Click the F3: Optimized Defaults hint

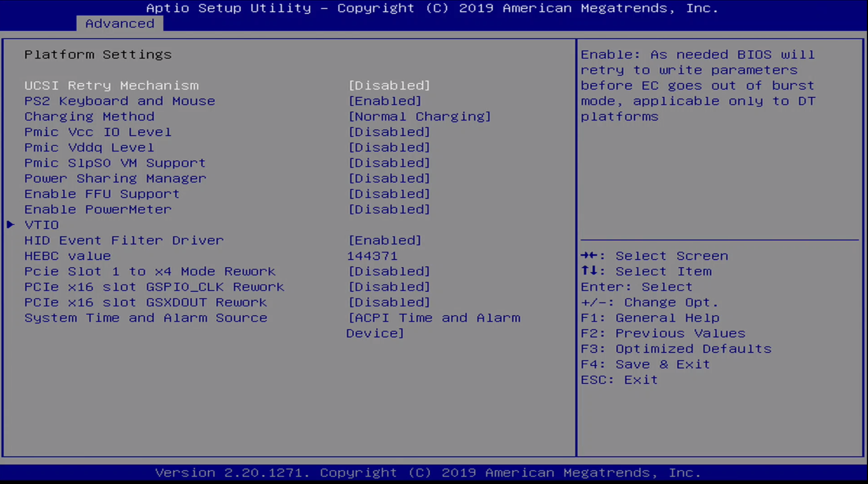676,348
